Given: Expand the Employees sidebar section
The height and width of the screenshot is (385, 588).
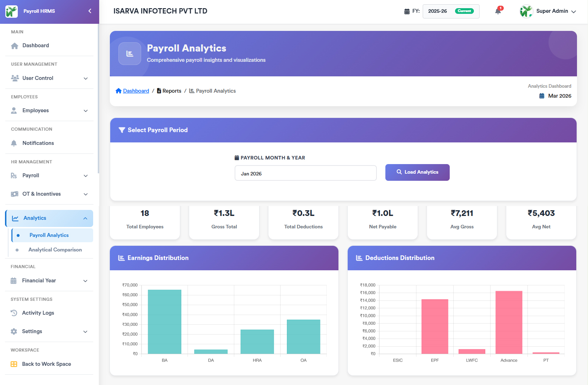Looking at the screenshot, I should coord(49,110).
